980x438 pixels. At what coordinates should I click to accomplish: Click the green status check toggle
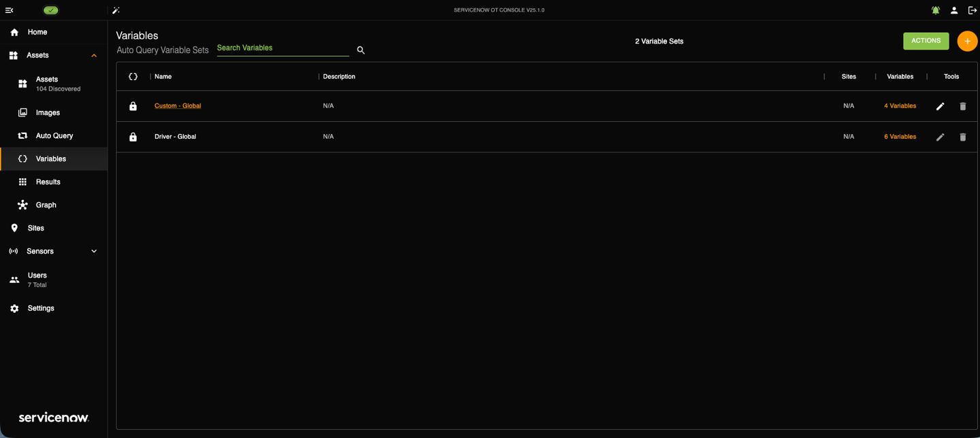click(51, 10)
